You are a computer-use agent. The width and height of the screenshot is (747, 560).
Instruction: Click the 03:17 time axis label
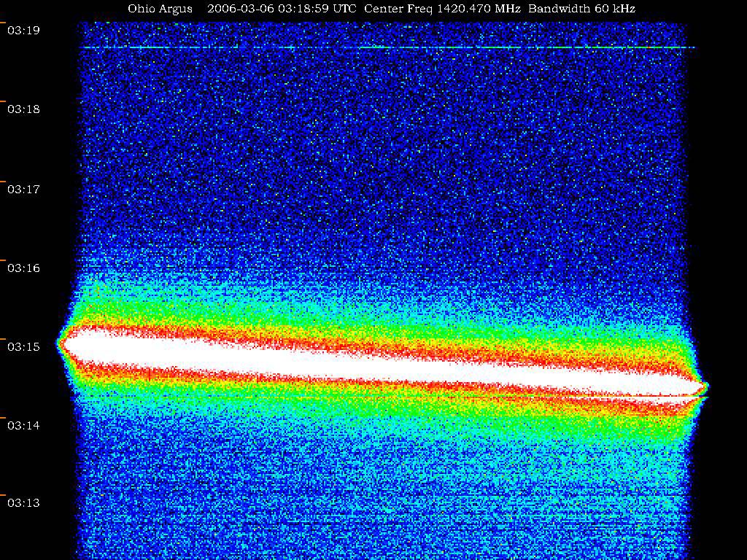pyautogui.click(x=23, y=190)
